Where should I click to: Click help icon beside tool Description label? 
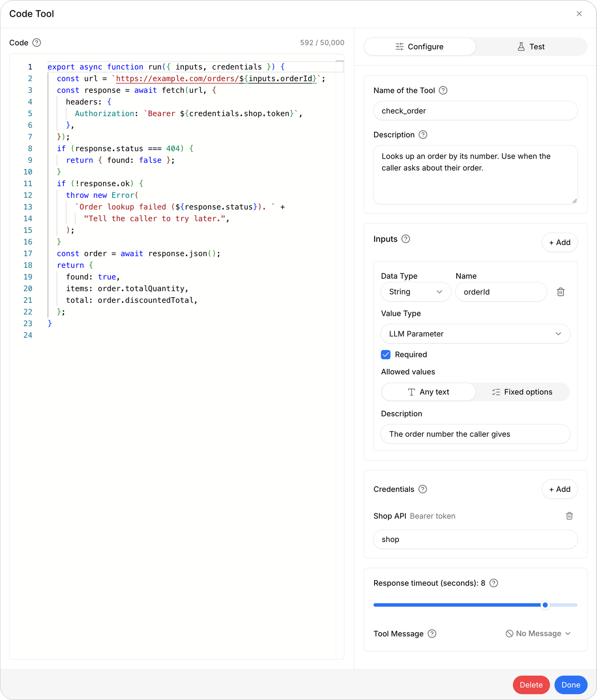[x=423, y=135]
